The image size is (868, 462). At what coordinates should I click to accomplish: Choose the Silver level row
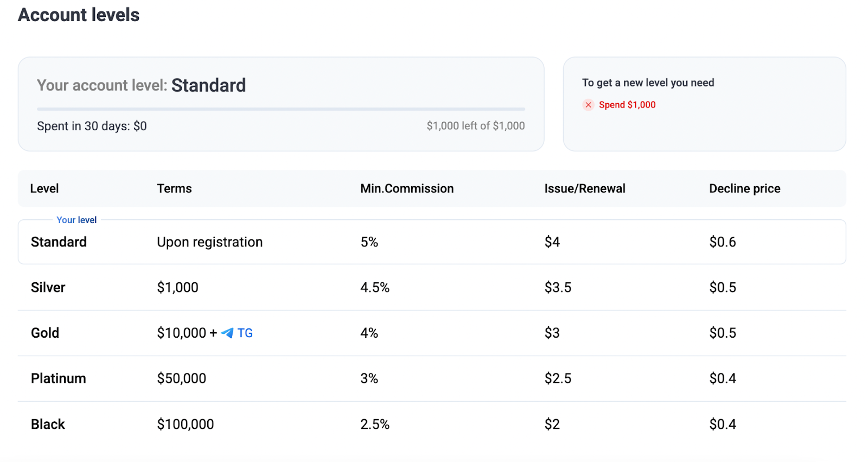coord(48,287)
